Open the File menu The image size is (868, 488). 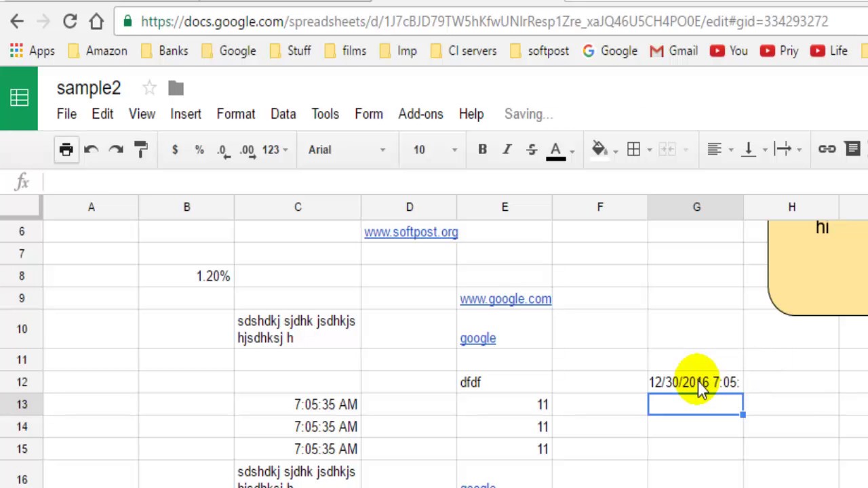tap(66, 114)
